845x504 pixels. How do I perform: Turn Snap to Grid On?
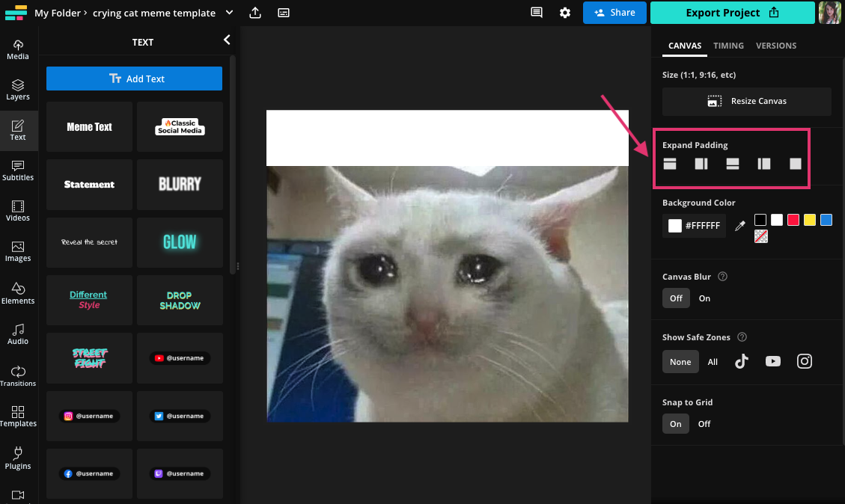[675, 424]
